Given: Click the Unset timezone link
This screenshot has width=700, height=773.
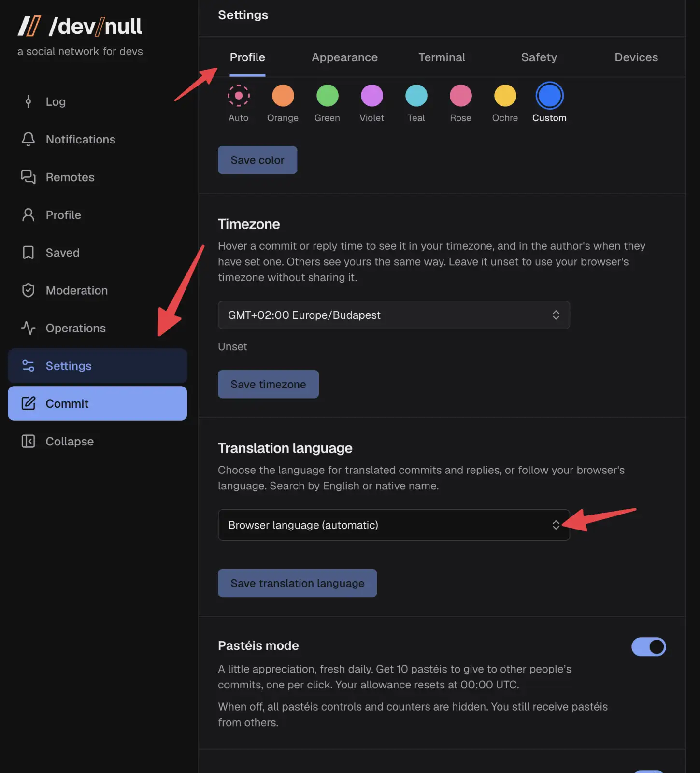Looking at the screenshot, I should pos(232,346).
